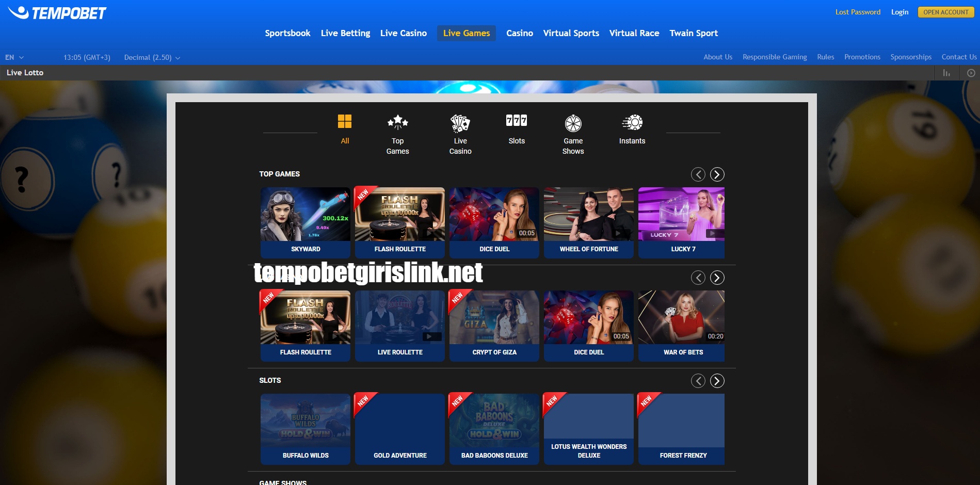Open Dice Duel in the second game row

589,326
